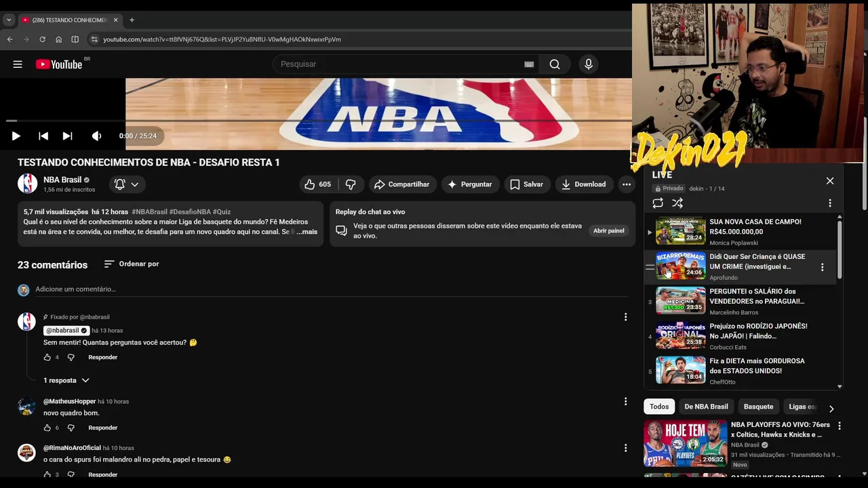
Task: Expand the 1 resposta replies thread
Action: (66, 381)
